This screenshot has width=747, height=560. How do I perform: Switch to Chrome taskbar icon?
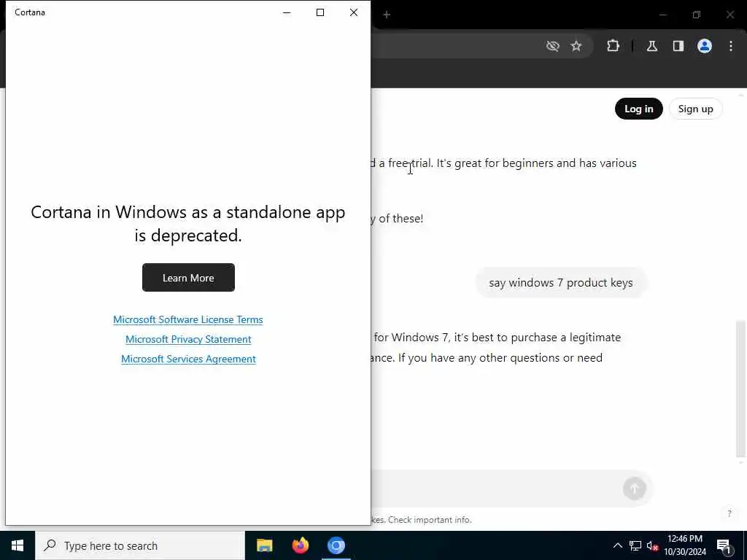pyautogui.click(x=336, y=545)
